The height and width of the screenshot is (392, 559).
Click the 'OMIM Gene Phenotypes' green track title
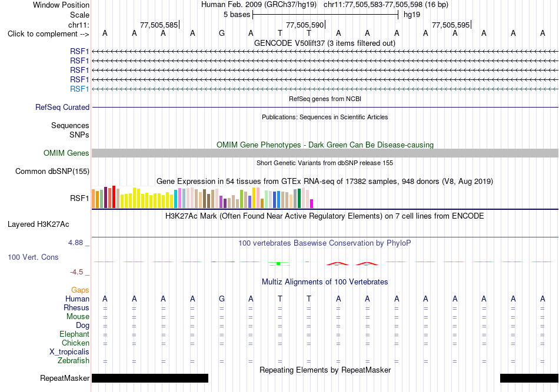pyautogui.click(x=325, y=145)
